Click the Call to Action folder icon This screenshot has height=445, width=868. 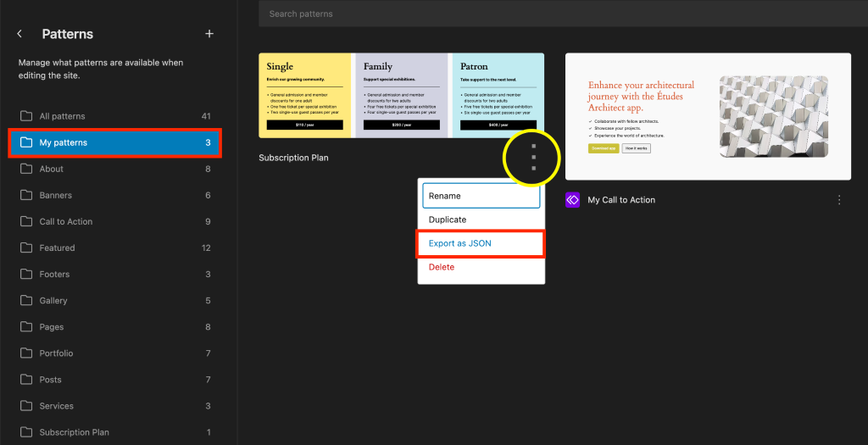tap(26, 221)
